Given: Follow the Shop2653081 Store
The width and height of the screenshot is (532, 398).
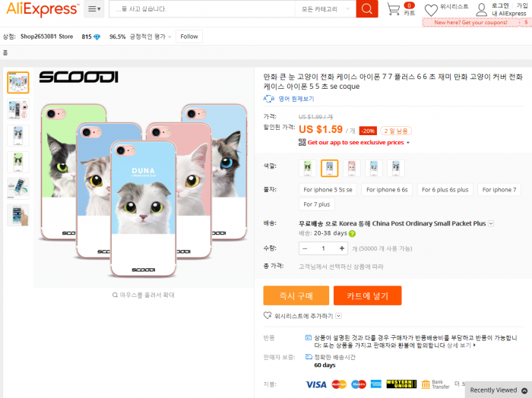Looking at the screenshot, I should point(189,36).
